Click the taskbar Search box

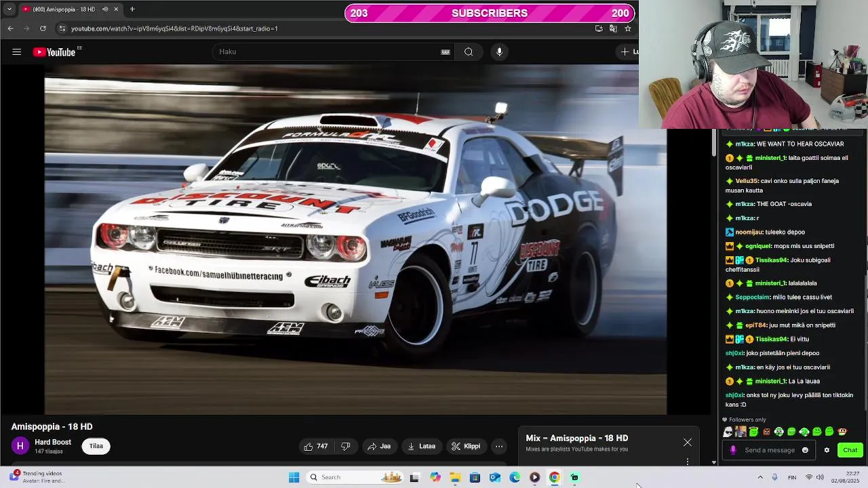355,478
